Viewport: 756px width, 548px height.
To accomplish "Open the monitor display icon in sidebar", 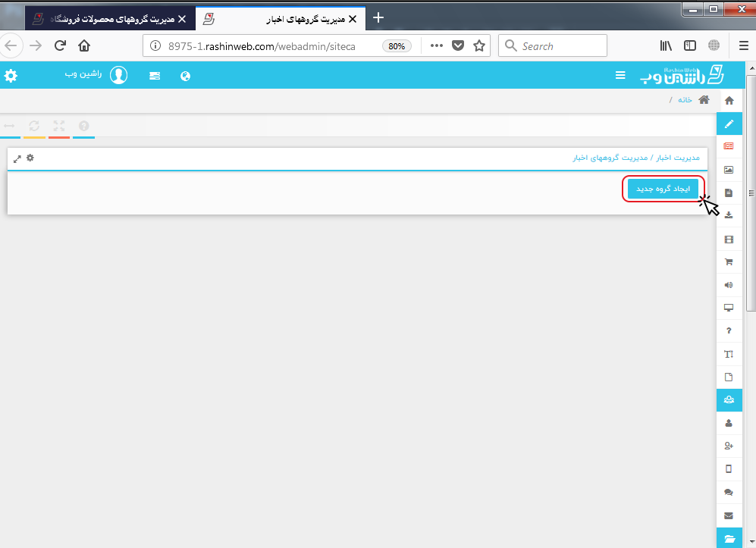I will [729, 308].
